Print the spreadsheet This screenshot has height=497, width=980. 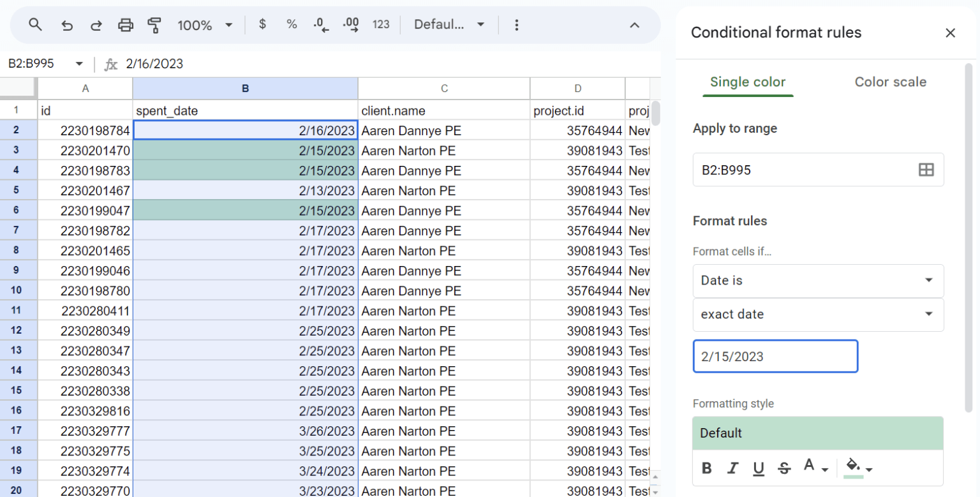(126, 24)
